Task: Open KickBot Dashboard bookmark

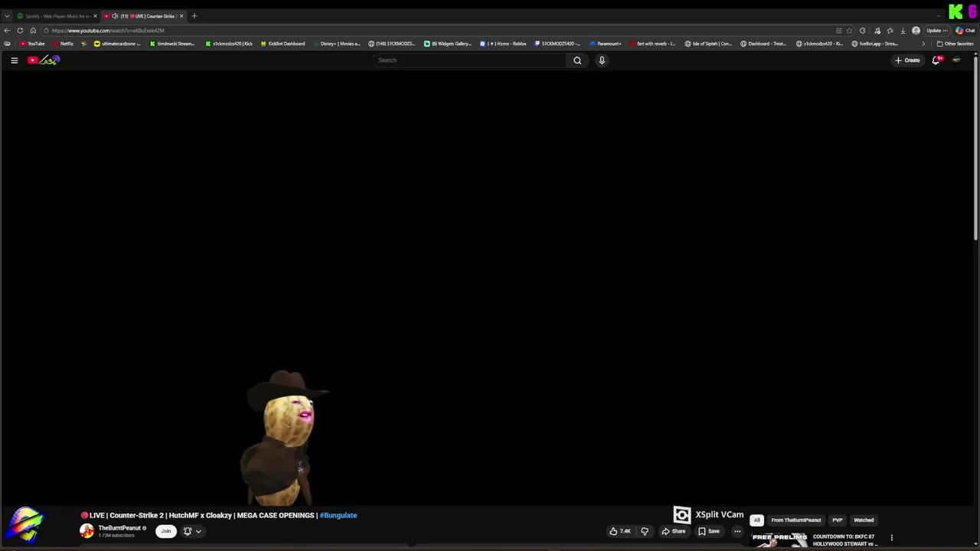Action: (x=283, y=44)
